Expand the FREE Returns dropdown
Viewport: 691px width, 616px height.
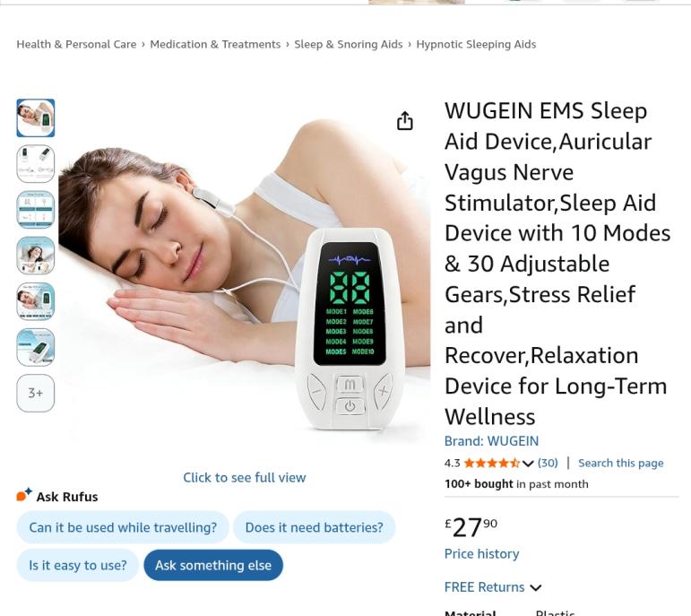coord(493,587)
